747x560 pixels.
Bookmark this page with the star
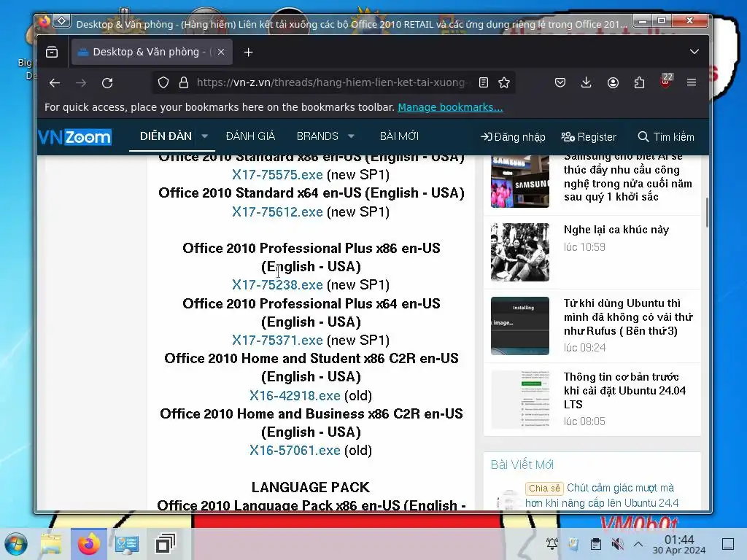click(x=504, y=82)
